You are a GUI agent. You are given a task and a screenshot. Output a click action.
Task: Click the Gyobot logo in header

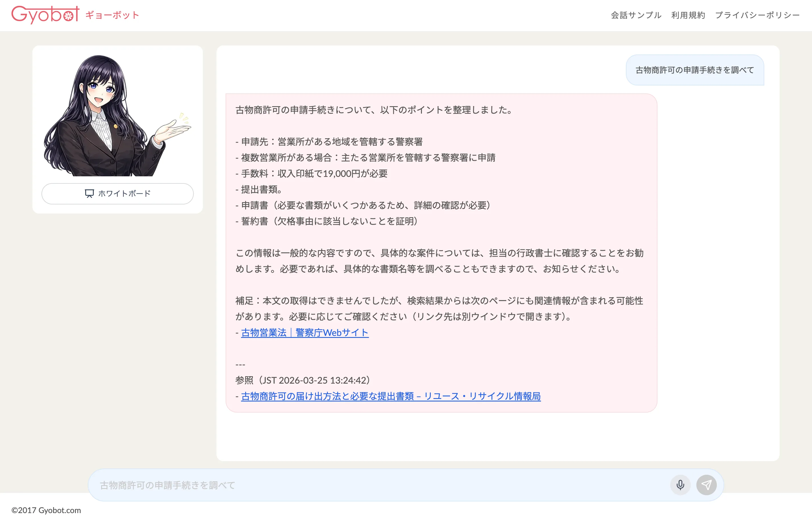[45, 15]
